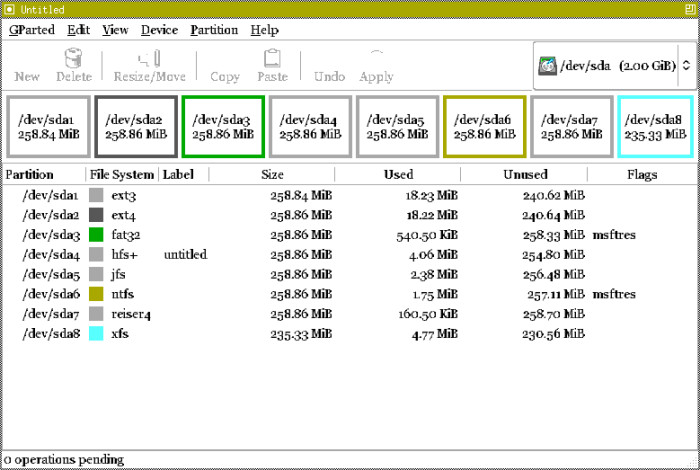Screen dimensions: 700x470
Task: Open the /dev/sda device dropdown
Action: click(x=614, y=66)
